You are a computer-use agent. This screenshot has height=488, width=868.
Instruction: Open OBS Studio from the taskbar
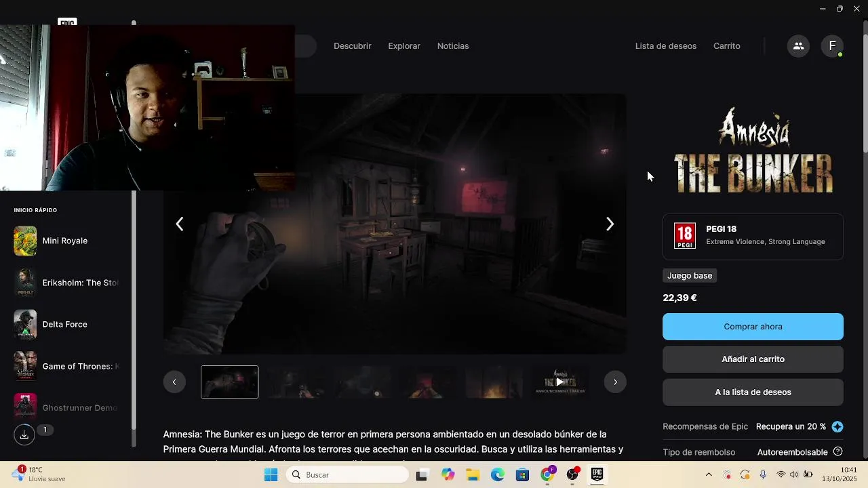tap(572, 474)
